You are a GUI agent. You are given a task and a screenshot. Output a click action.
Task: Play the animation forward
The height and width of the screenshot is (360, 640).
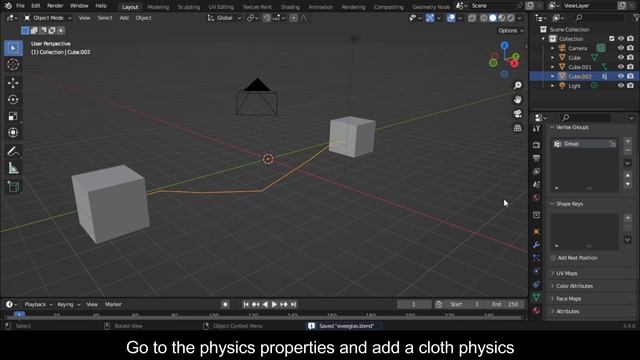coord(274,304)
